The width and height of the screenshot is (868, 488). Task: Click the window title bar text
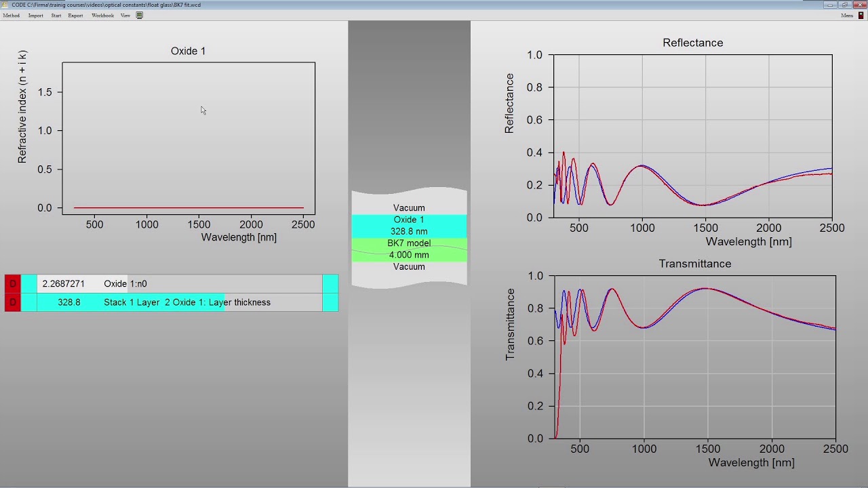[106, 5]
